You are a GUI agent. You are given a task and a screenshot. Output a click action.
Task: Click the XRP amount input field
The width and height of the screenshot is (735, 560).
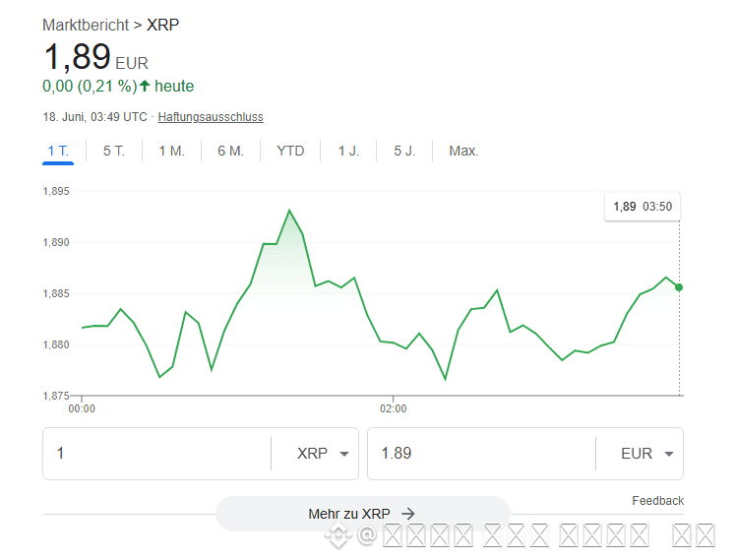tap(156, 454)
